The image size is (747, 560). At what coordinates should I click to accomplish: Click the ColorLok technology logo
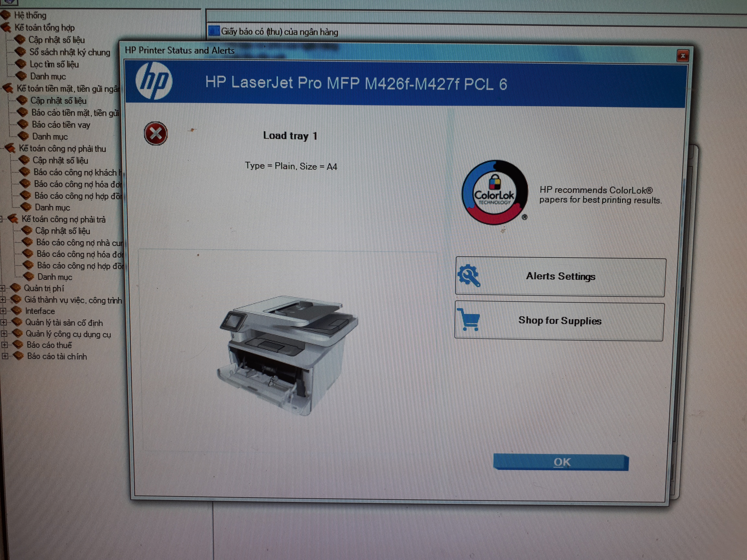(x=494, y=192)
